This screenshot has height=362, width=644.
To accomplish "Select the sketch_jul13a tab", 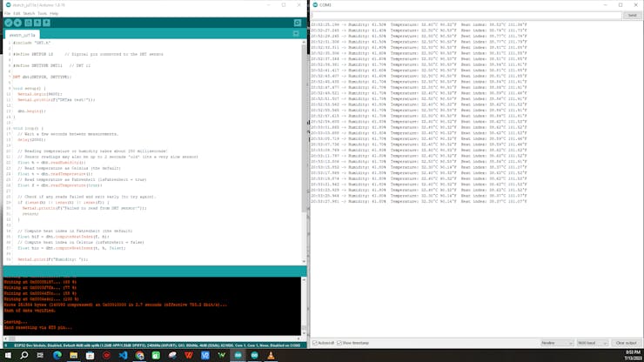I will [22, 35].
